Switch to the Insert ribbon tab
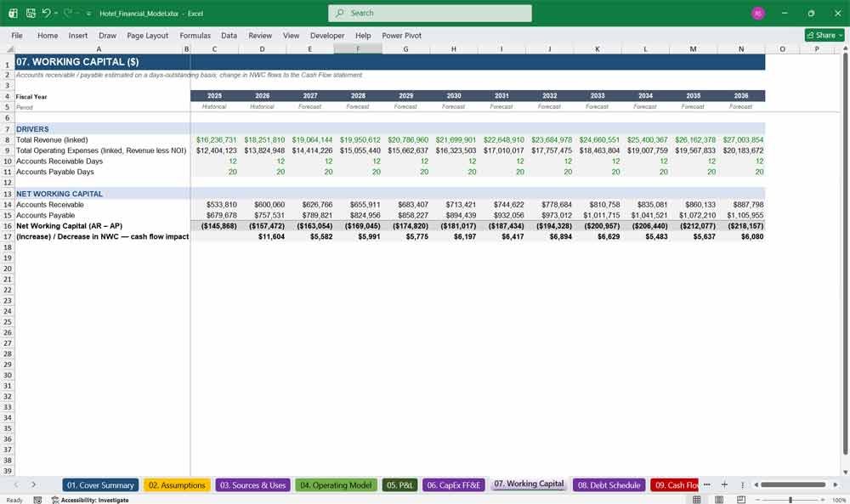The width and height of the screenshot is (850, 504). tap(78, 35)
